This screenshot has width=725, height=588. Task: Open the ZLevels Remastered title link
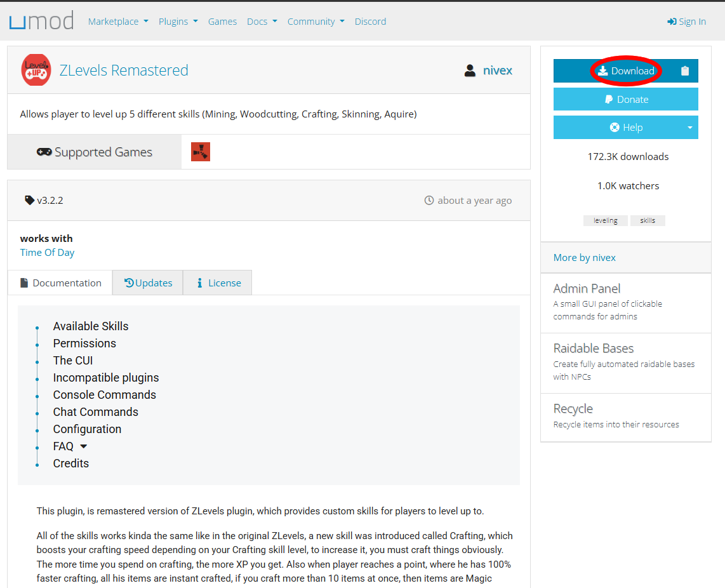124,70
